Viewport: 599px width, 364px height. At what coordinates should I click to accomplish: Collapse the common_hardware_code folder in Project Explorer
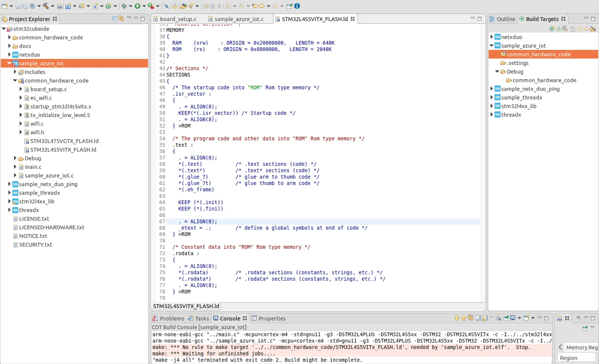click(x=15, y=80)
